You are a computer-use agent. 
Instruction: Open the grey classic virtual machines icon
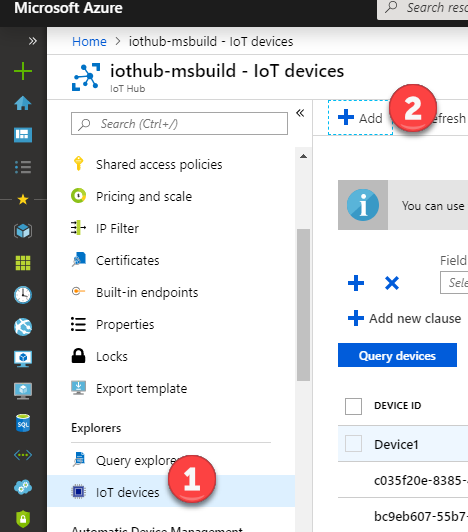point(23,391)
